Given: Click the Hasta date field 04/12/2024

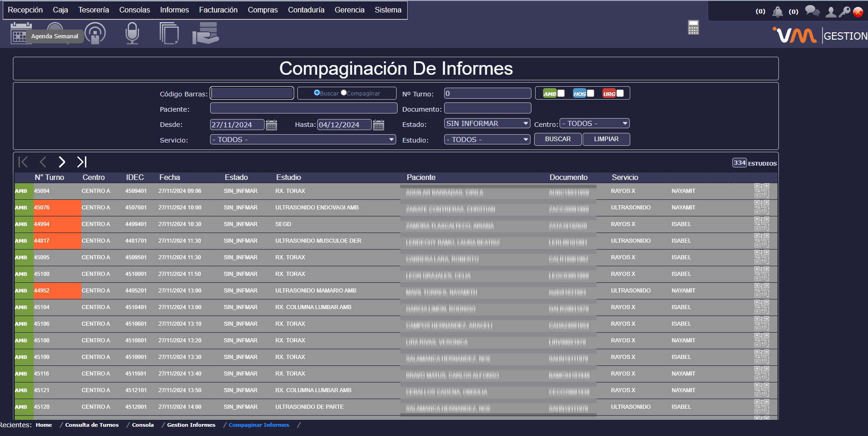Looking at the screenshot, I should 344,125.
